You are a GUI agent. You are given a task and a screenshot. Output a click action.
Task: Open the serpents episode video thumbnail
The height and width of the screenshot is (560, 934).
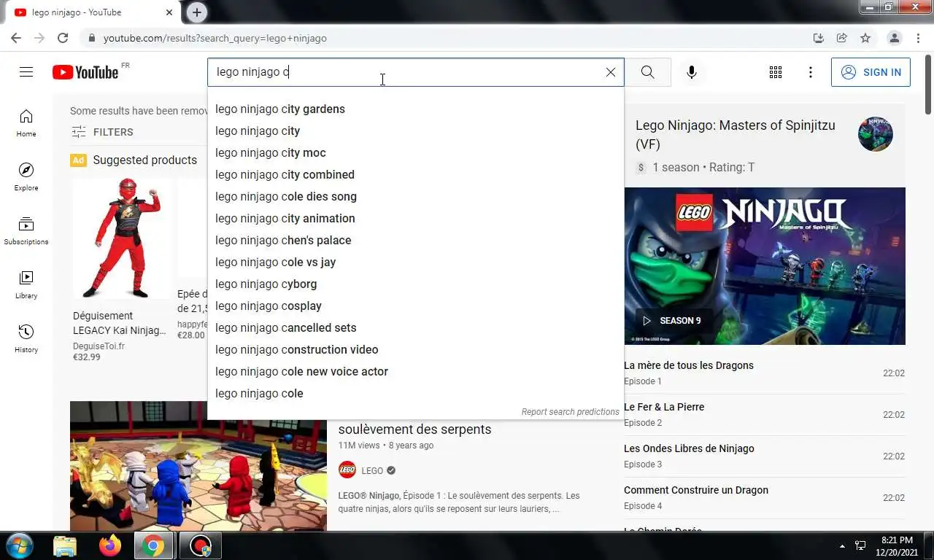tap(198, 466)
